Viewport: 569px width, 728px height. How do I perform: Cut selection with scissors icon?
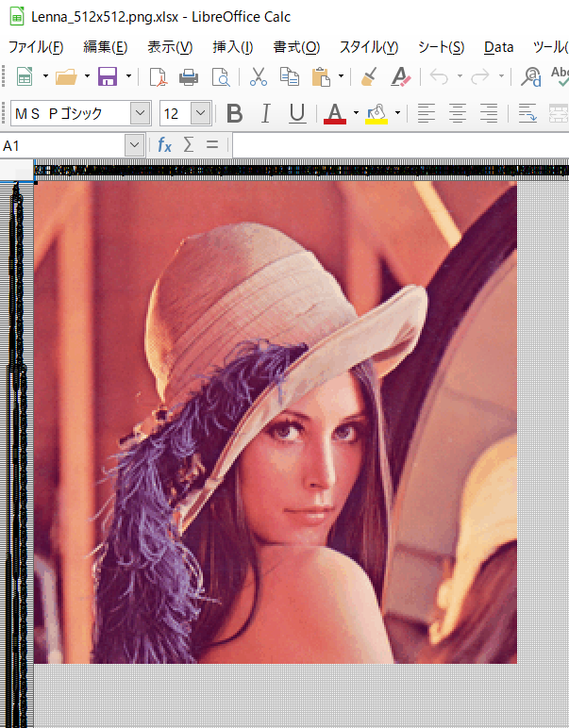click(259, 76)
